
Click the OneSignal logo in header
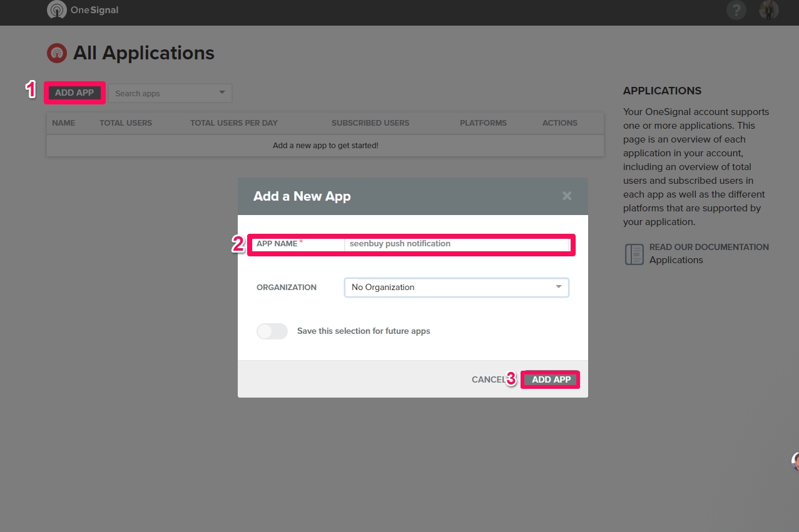tap(83, 10)
